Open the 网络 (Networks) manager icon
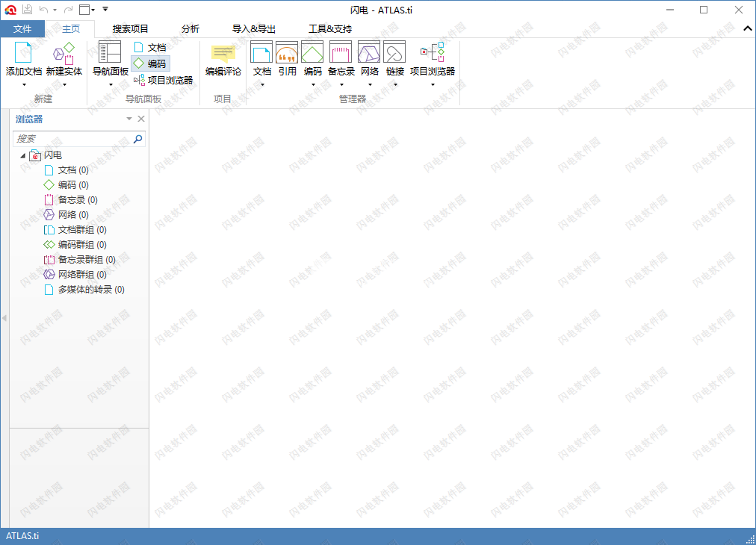Screen dimensions: 756x545 click(x=369, y=52)
